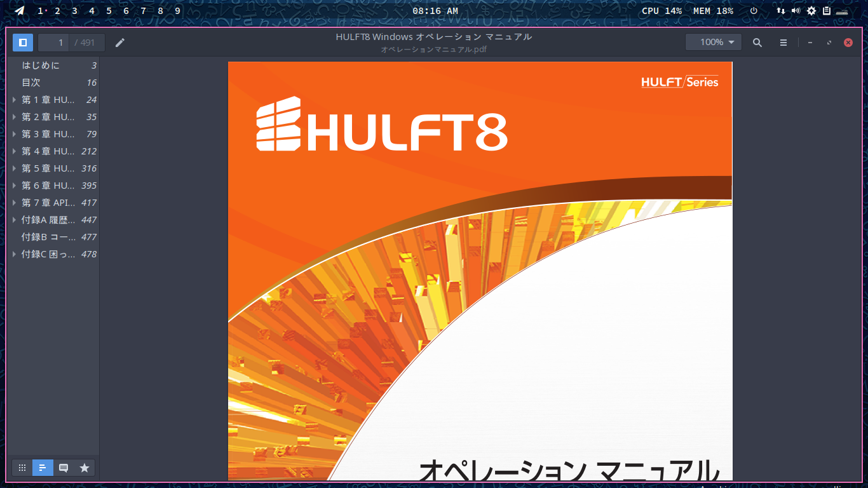868x488 pixels.
Task: Minimize the document viewer window
Action: [x=810, y=43]
